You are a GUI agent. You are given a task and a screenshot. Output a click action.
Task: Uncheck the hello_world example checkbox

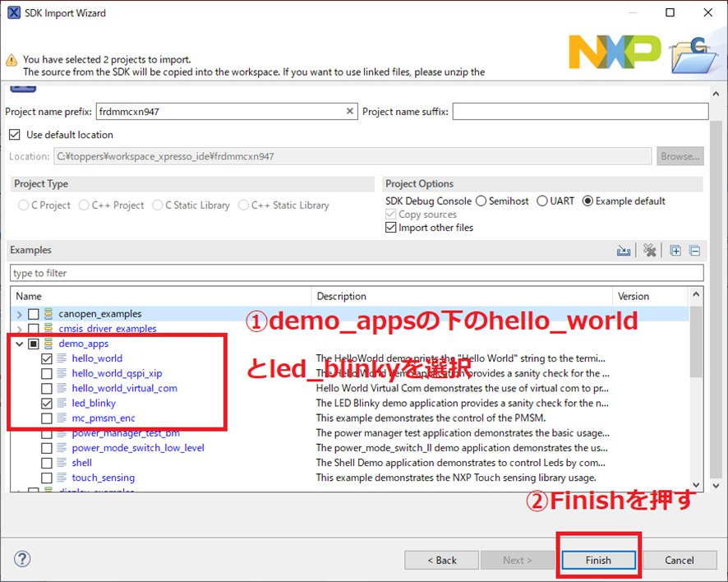coord(47,358)
